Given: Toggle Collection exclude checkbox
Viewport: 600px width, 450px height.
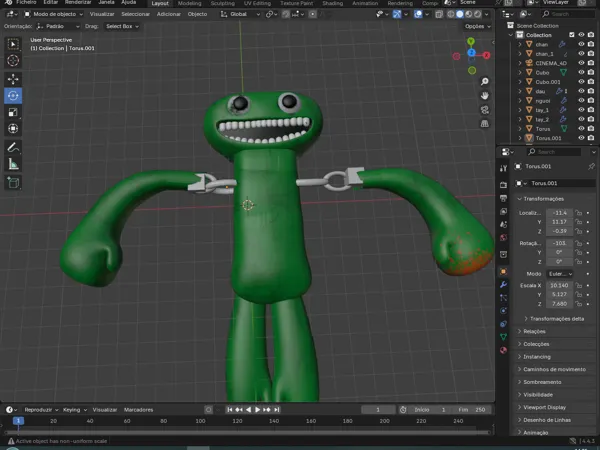Looking at the screenshot, I should 572,35.
